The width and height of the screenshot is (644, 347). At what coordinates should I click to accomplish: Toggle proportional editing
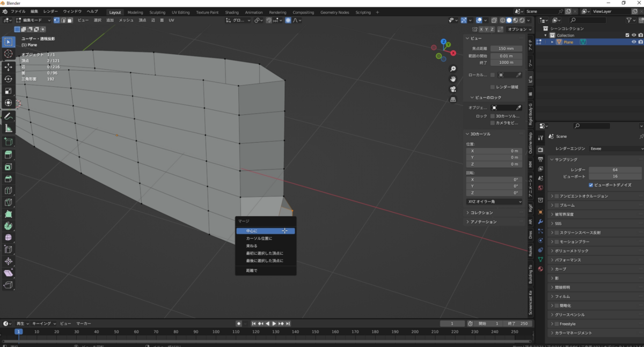tap(288, 20)
